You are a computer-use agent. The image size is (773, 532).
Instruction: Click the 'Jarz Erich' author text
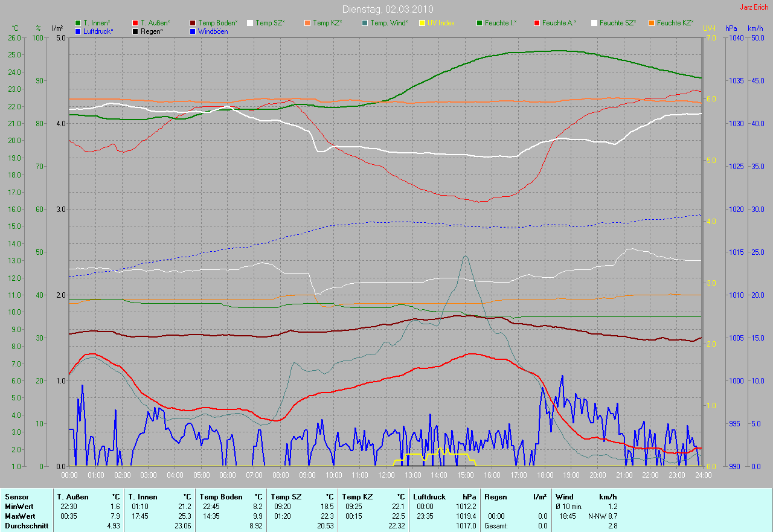point(754,7)
